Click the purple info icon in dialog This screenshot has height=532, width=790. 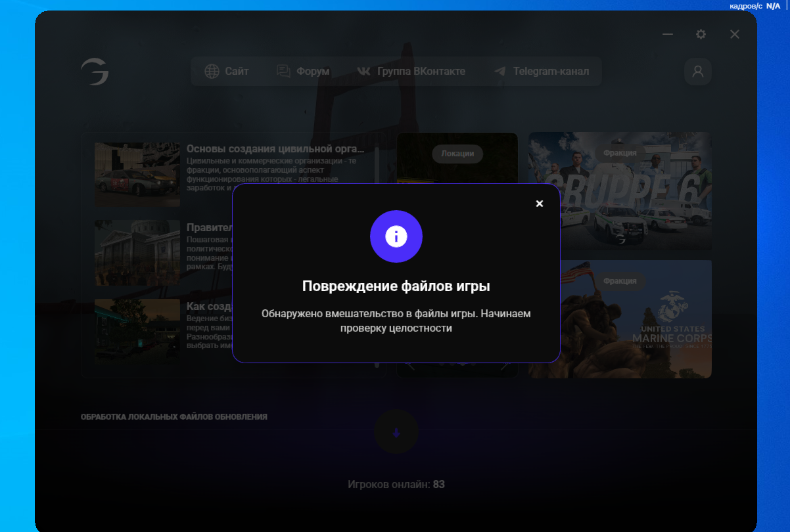[x=396, y=236]
